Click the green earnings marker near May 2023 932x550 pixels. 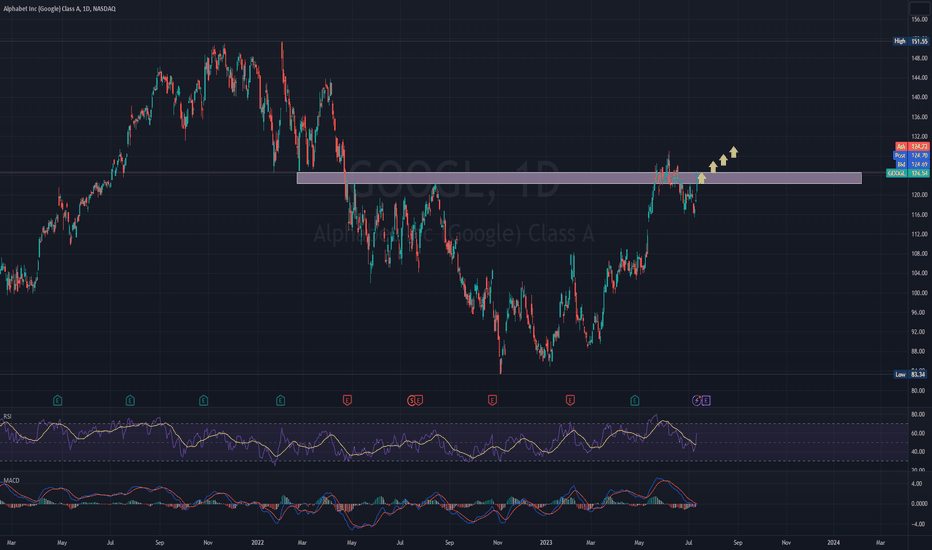tap(635, 401)
